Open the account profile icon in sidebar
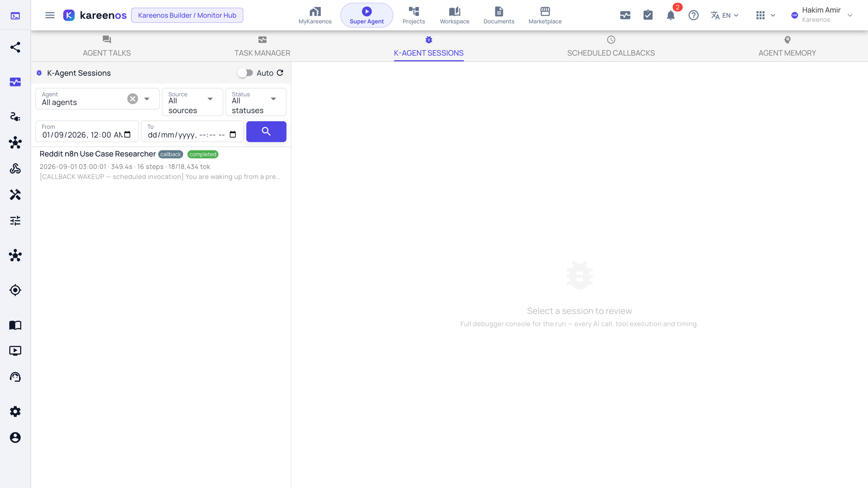The width and height of the screenshot is (868, 488). (x=15, y=438)
